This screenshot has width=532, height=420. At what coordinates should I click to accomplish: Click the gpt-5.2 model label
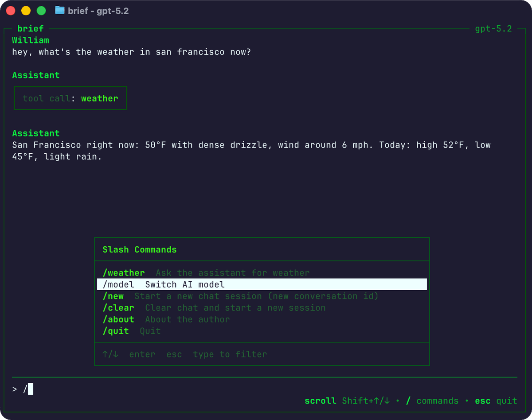click(x=493, y=28)
